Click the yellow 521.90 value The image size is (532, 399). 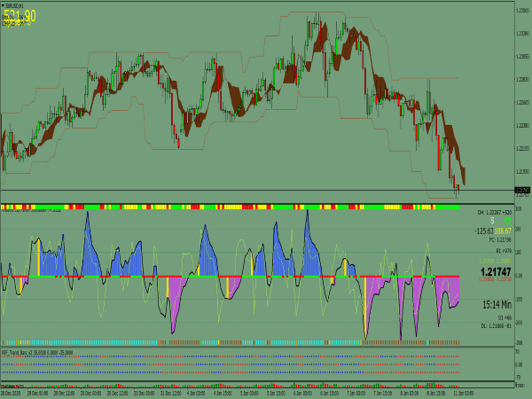coord(20,16)
